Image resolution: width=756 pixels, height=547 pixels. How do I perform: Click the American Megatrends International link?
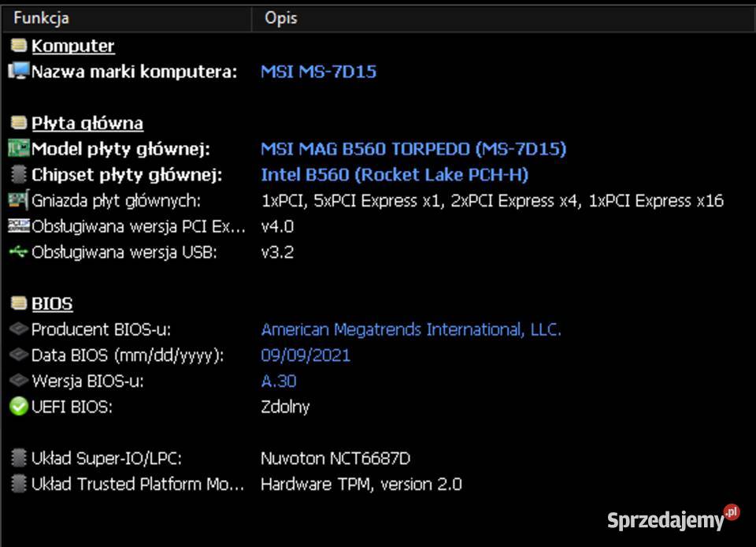click(x=410, y=329)
